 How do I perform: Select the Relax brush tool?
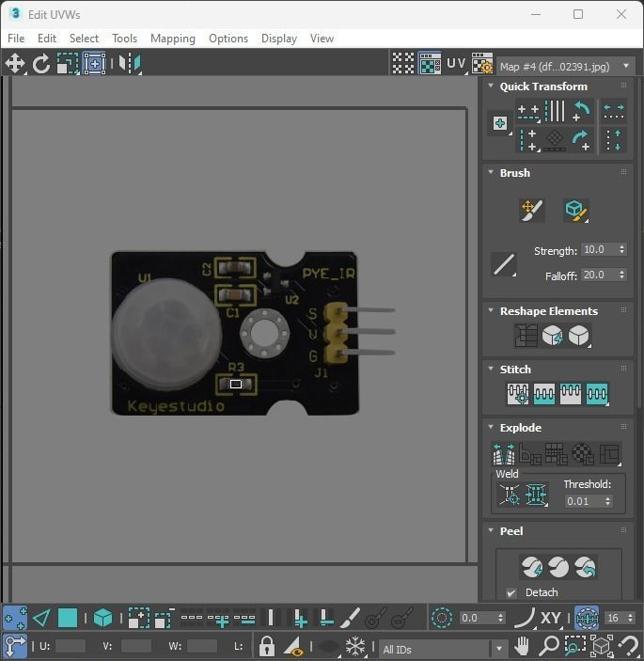tap(575, 211)
